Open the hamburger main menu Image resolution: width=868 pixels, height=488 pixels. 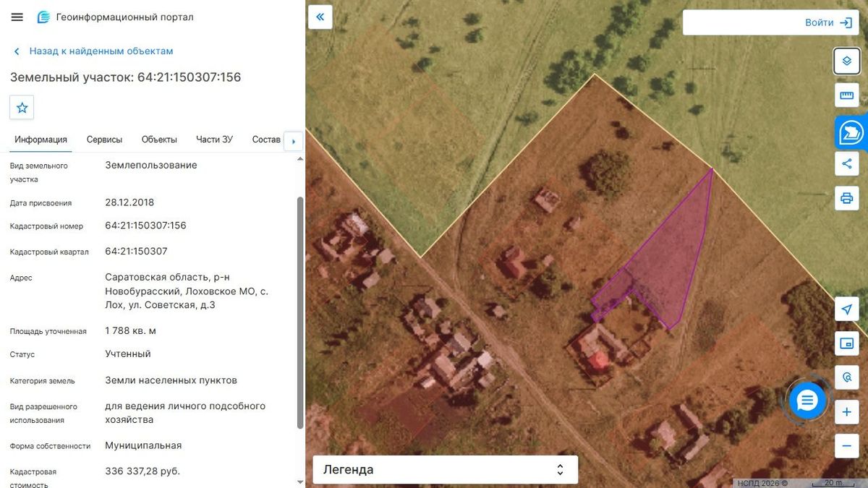tap(17, 17)
